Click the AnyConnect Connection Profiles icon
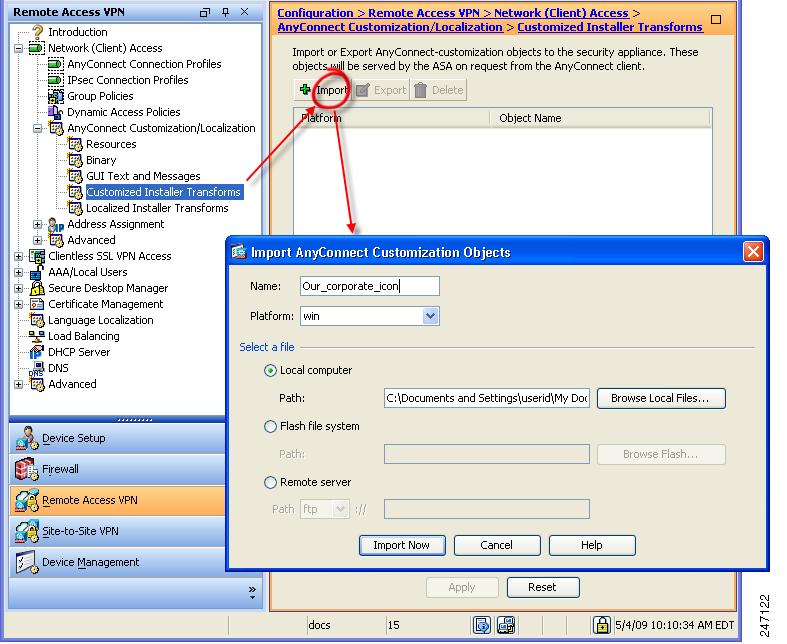This screenshot has width=787, height=644. (56, 64)
